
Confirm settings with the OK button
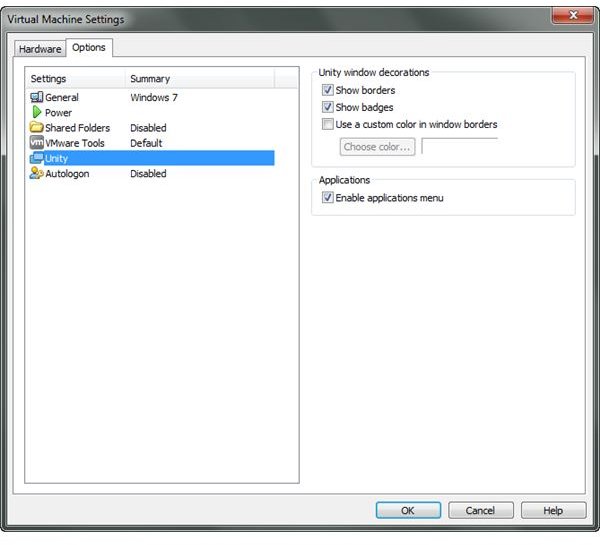click(x=408, y=511)
